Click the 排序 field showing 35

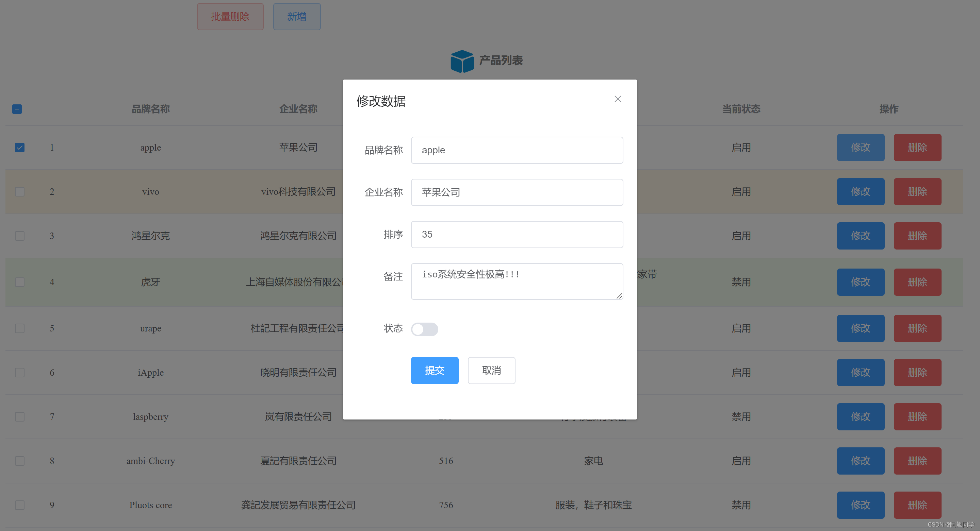pos(517,235)
